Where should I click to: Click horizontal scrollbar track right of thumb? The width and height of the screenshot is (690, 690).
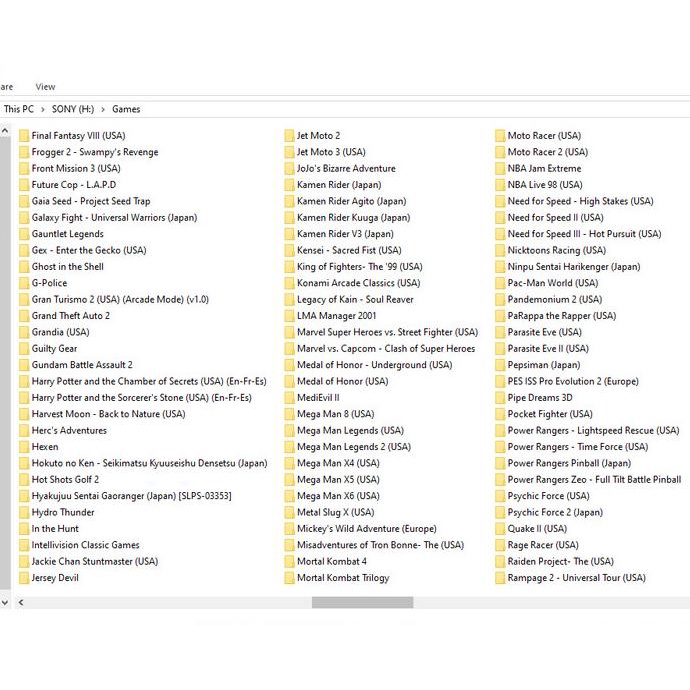pyautogui.click(x=550, y=602)
